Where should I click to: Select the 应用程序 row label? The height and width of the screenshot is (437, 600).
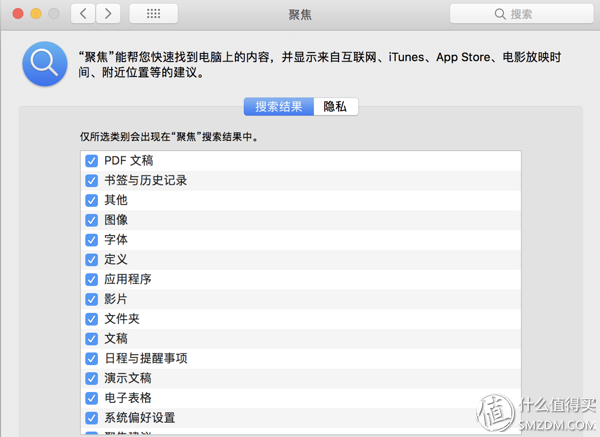[128, 279]
